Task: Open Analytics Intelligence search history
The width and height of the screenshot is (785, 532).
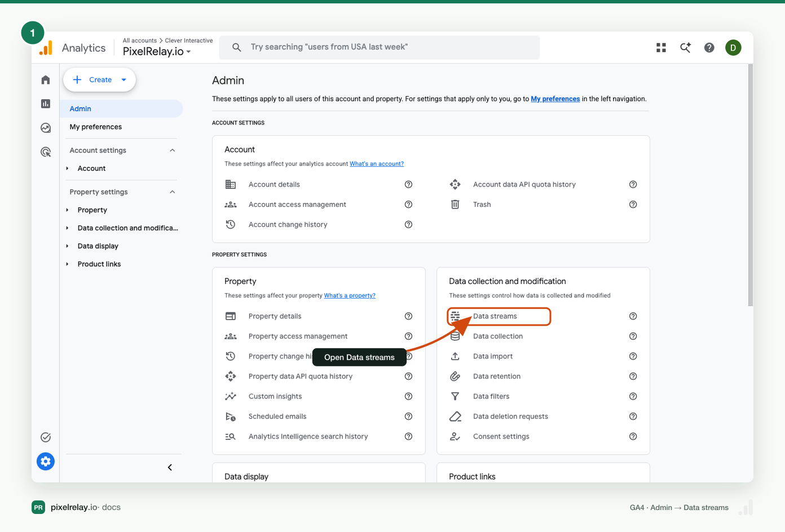Action: 308,436
